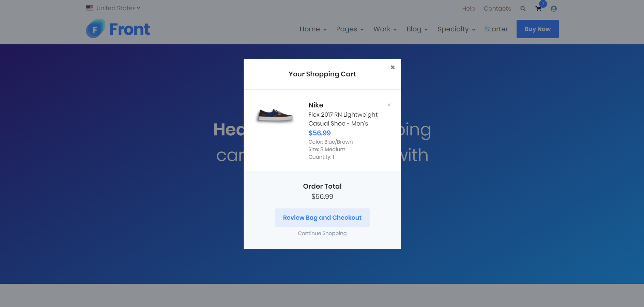Open the Starter menu item
The height and width of the screenshot is (307, 644).
pos(496,29)
